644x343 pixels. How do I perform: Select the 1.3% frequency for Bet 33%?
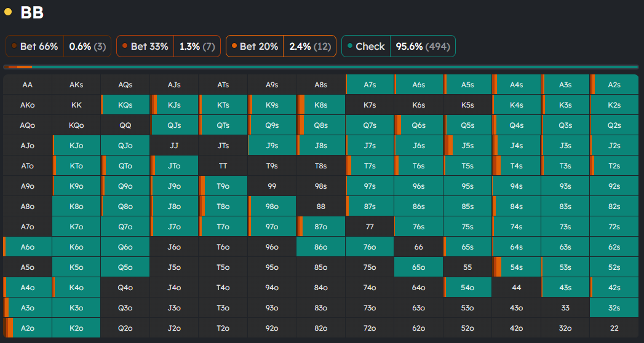[x=197, y=46]
